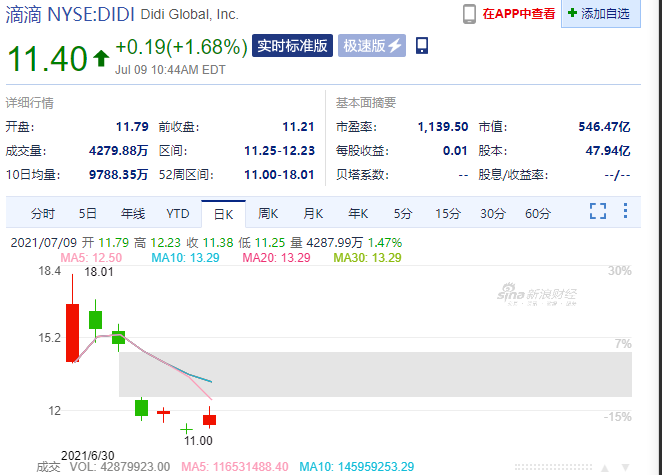Click the up triangle below the chart
This screenshot has width=662, height=475.
tap(605, 468)
